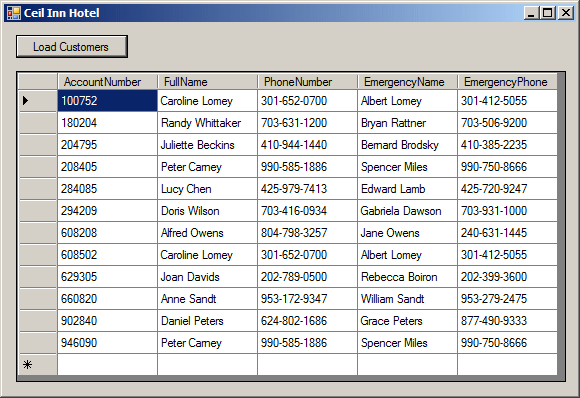Click the empty FullName cell in new row
The image size is (580, 398).
click(x=208, y=365)
